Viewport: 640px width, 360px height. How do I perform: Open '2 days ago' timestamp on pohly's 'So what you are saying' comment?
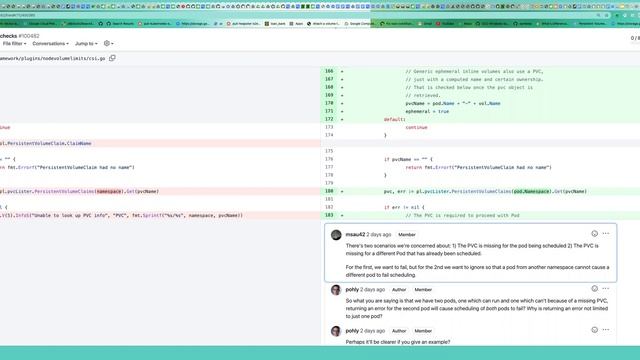[x=372, y=289]
